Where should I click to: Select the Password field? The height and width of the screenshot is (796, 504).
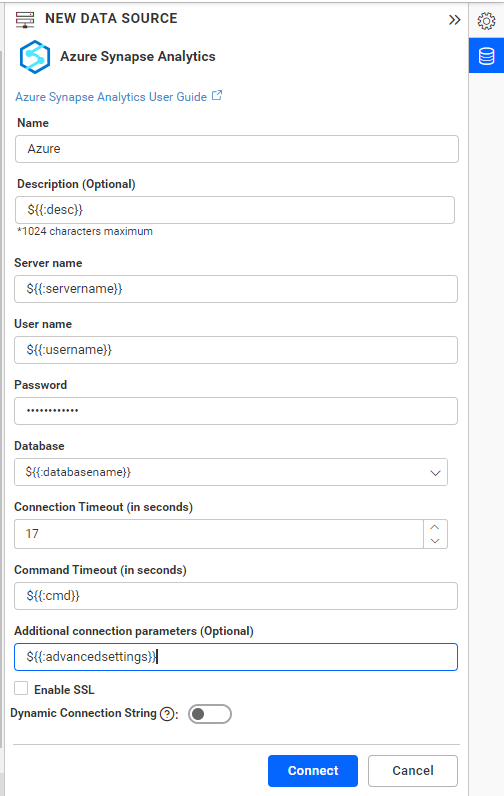pyautogui.click(x=236, y=411)
